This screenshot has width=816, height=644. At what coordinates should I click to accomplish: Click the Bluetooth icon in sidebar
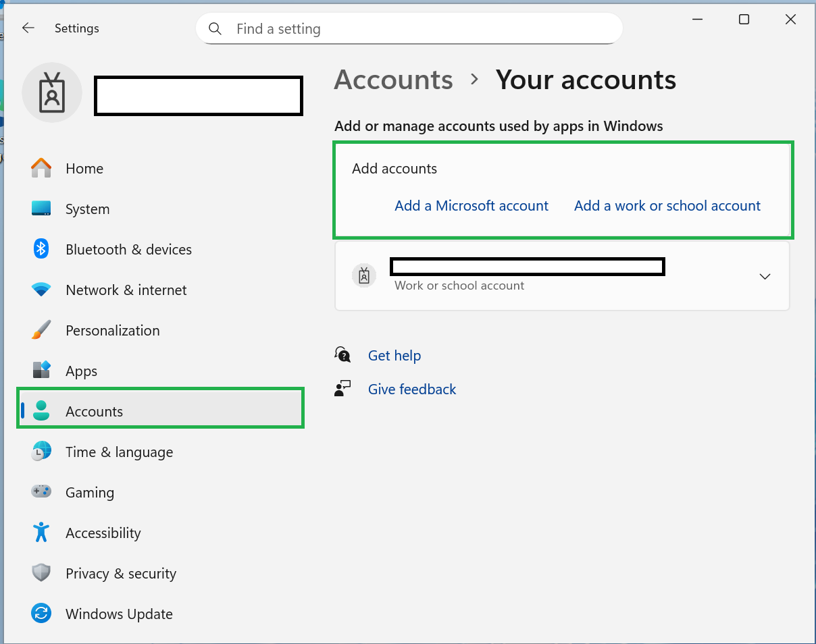(41, 249)
